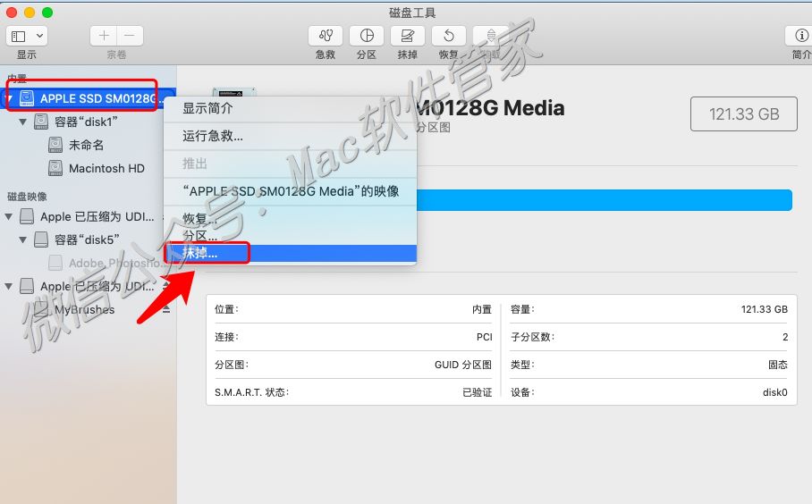Click the 121.33 GB value in the 容量 row

(765, 309)
